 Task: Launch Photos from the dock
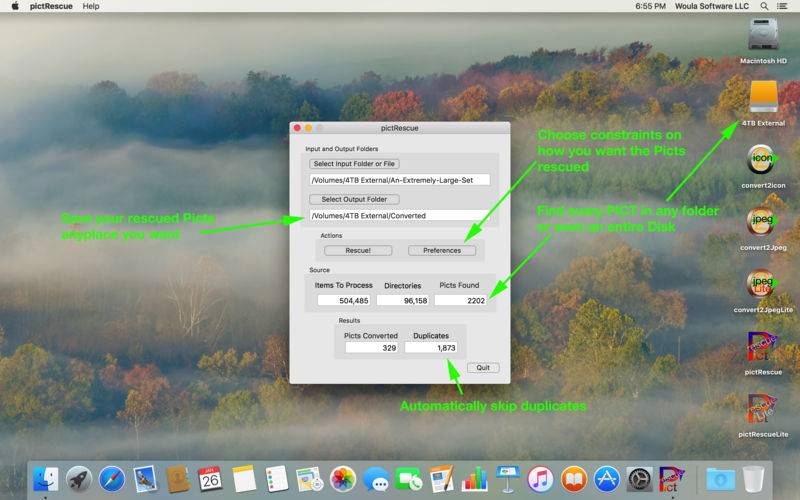tap(342, 480)
